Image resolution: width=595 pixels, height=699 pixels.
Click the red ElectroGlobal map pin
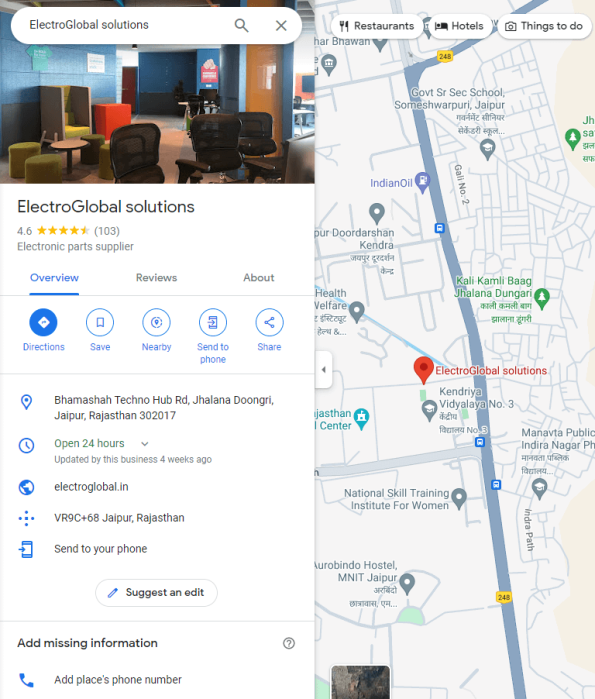tap(423, 369)
